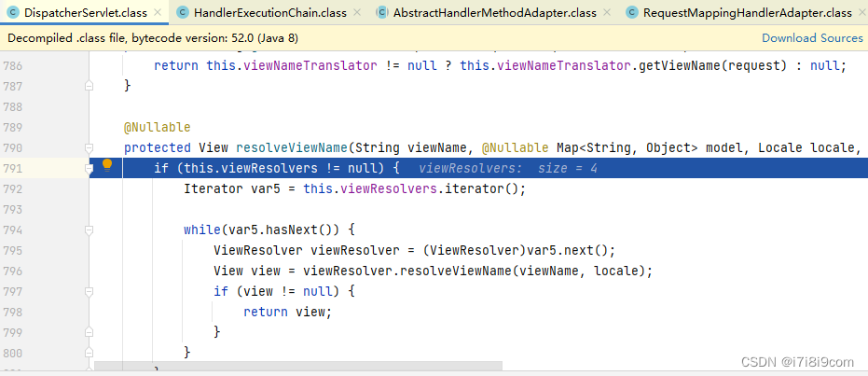Click line number 795 in the gutter

12,250
